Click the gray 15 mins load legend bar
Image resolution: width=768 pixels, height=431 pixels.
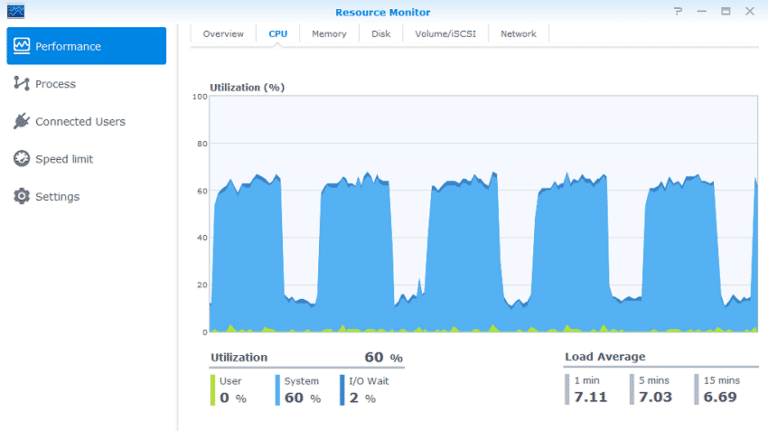pos(696,389)
